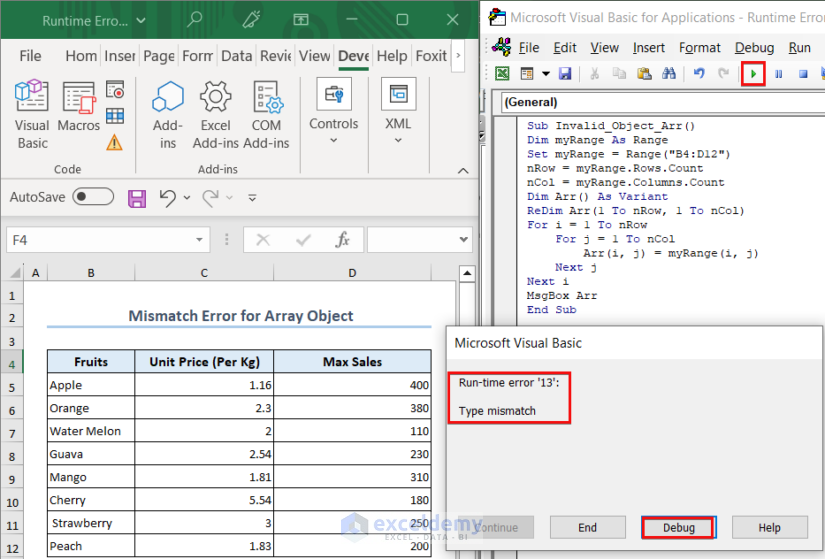Image resolution: width=825 pixels, height=559 pixels.
Task: Select row 7 header
Action: point(12,434)
